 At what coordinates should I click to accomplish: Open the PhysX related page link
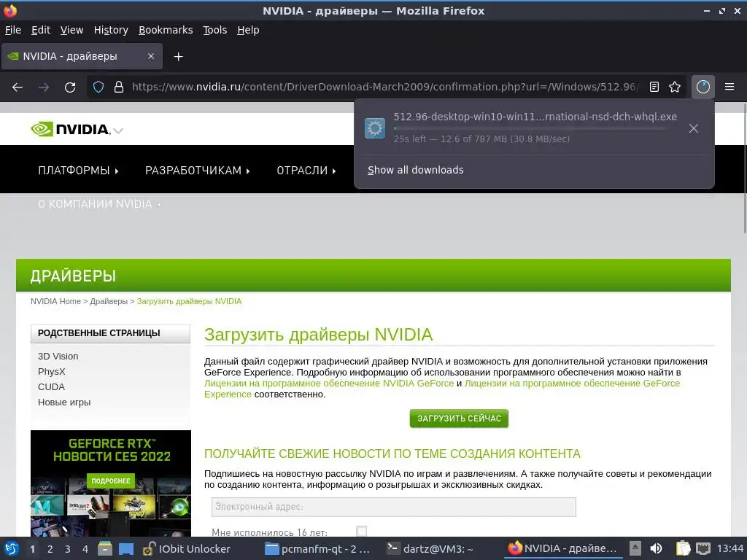click(x=52, y=371)
